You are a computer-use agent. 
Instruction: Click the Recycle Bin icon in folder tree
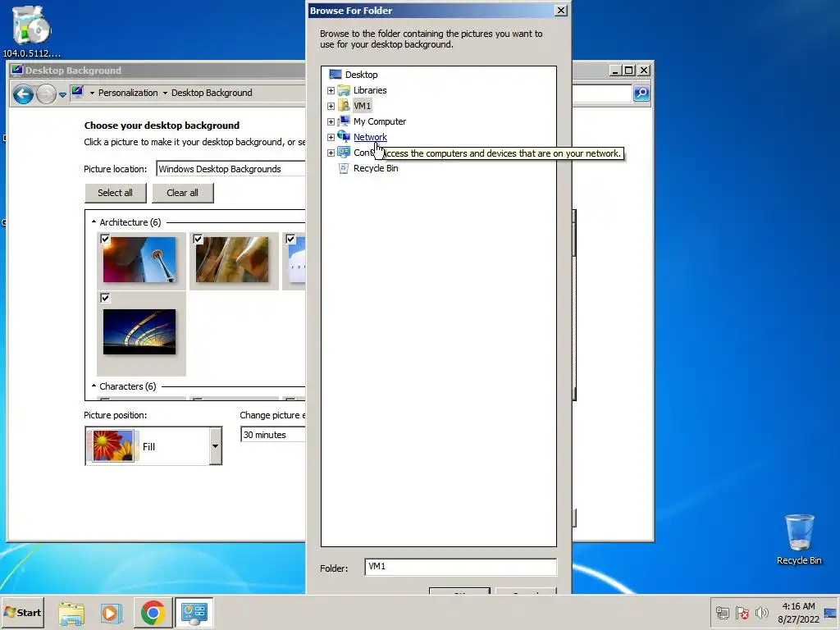pos(344,168)
